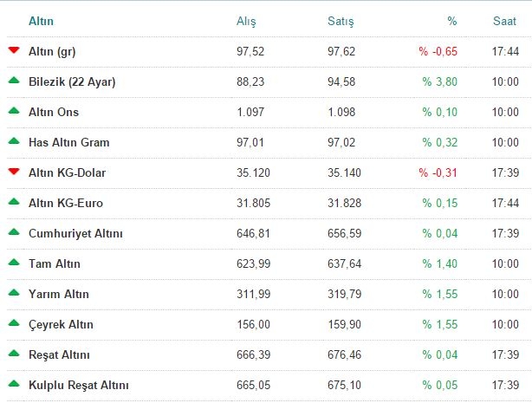Image resolution: width=532 pixels, height=403 pixels.
Task: Click red down arrow beside Altın (gr)
Action: point(14,50)
